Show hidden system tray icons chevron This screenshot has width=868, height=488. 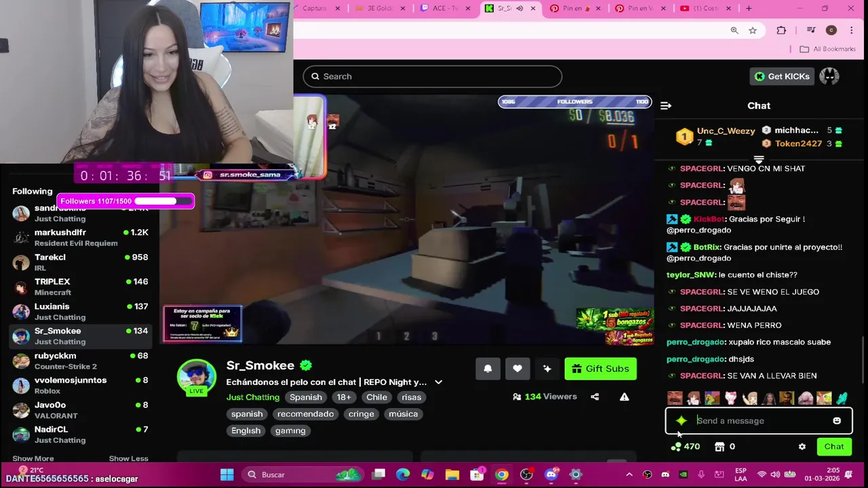[x=629, y=474]
